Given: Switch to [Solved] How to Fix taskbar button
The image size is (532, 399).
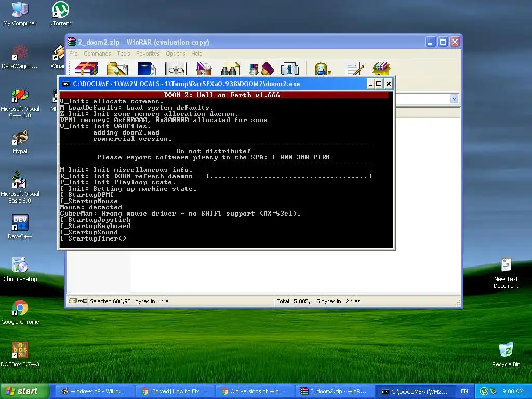Looking at the screenshot, I should (x=175, y=391).
